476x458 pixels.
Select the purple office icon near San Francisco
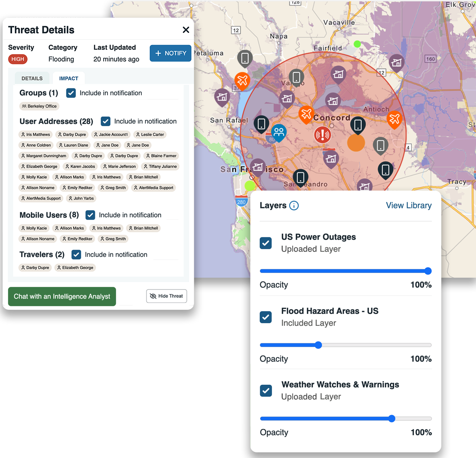click(x=258, y=166)
